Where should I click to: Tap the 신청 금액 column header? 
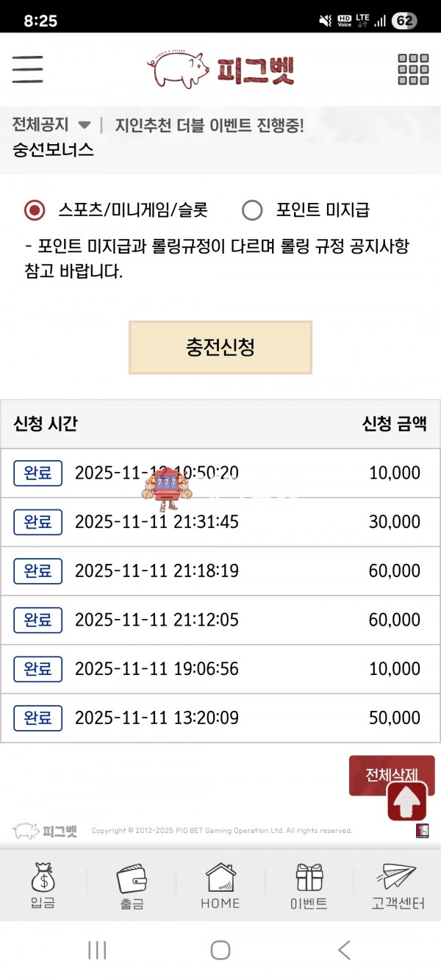(x=394, y=424)
